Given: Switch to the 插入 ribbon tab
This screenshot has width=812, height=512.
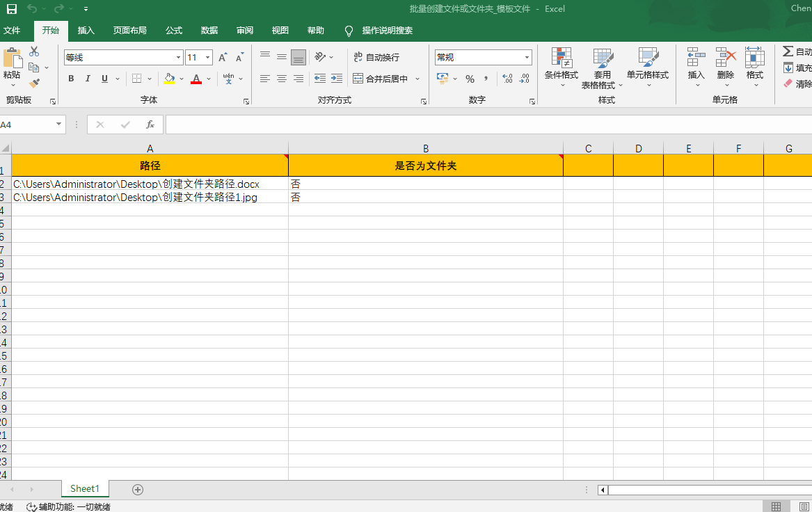Looking at the screenshot, I should click(x=85, y=30).
